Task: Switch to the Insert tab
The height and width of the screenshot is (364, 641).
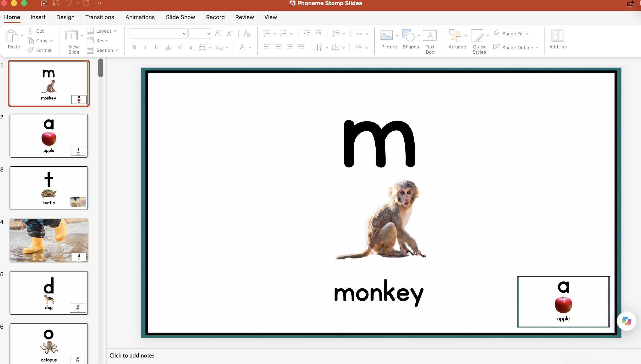Action: click(x=38, y=17)
